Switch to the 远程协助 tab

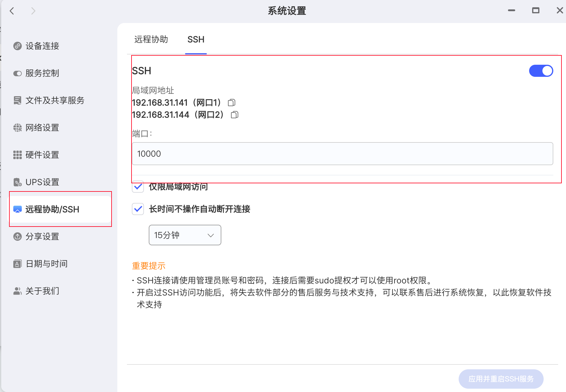point(151,39)
